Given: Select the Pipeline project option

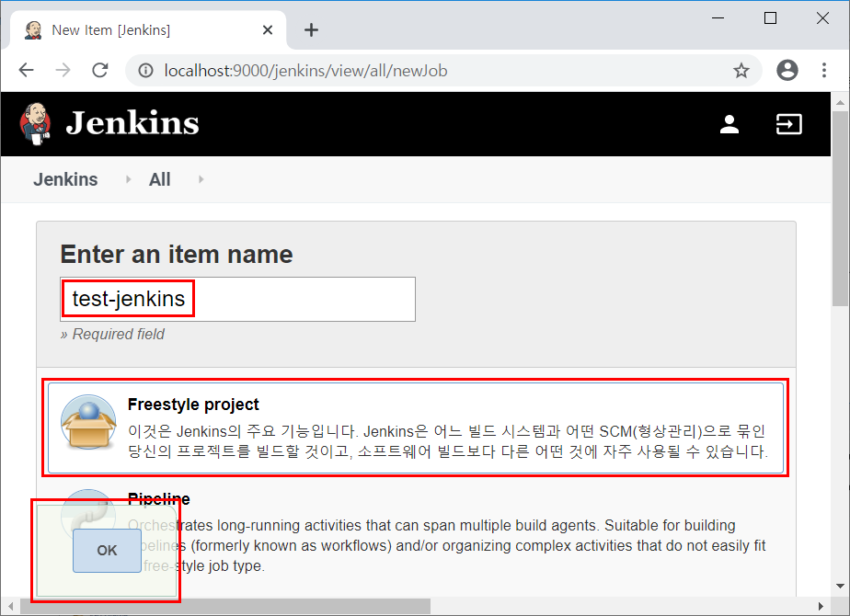Looking at the screenshot, I should (x=416, y=532).
